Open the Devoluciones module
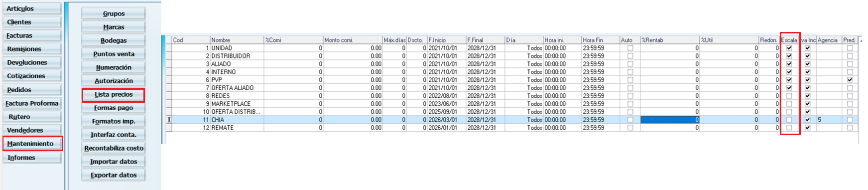868x190 pixels. coord(32,62)
